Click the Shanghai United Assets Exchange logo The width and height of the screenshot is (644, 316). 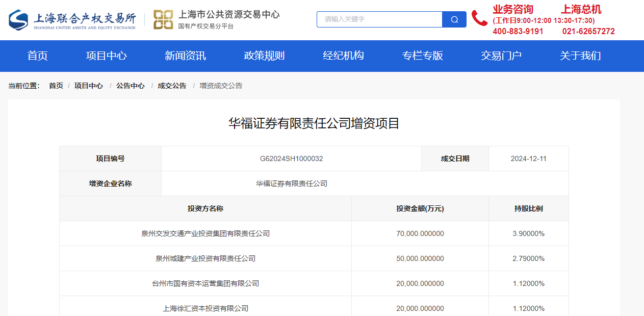point(72,19)
